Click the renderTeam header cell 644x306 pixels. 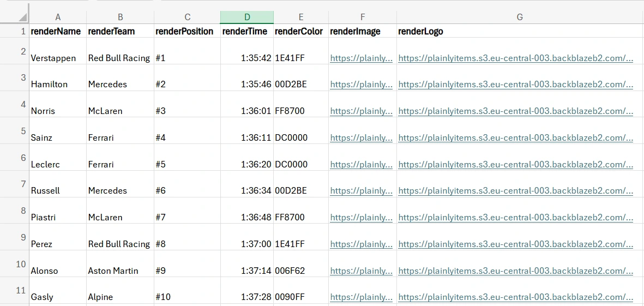tap(121, 31)
